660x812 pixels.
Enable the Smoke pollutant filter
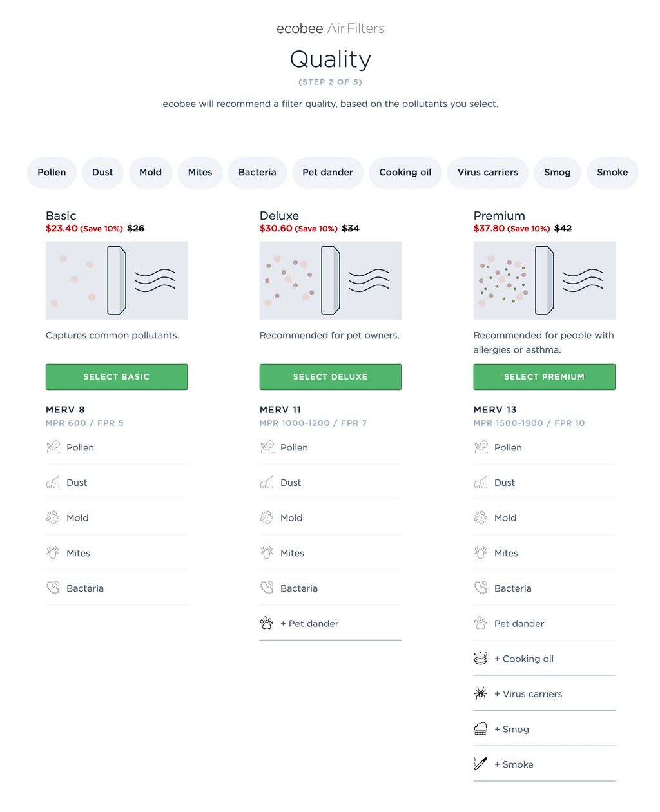tap(612, 172)
